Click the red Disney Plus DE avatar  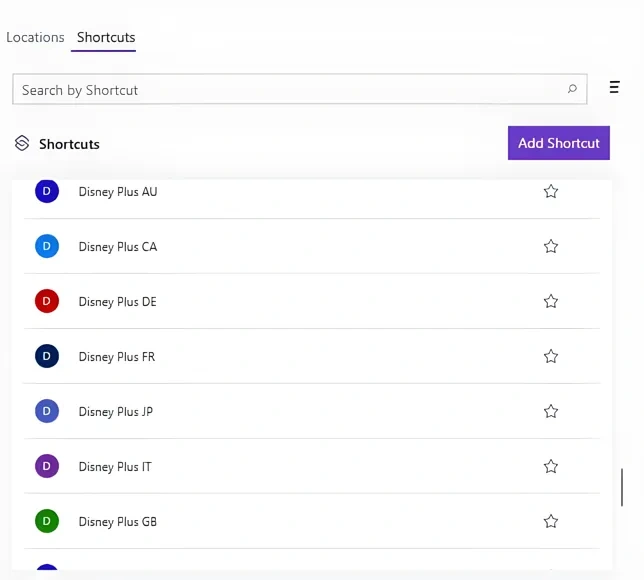click(47, 301)
